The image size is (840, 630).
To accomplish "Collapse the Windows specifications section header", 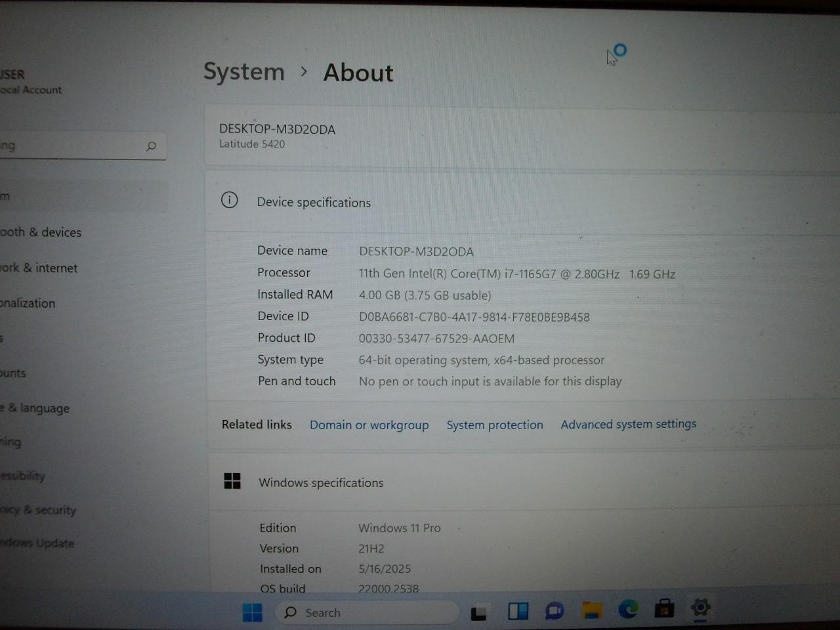I will [x=524, y=482].
